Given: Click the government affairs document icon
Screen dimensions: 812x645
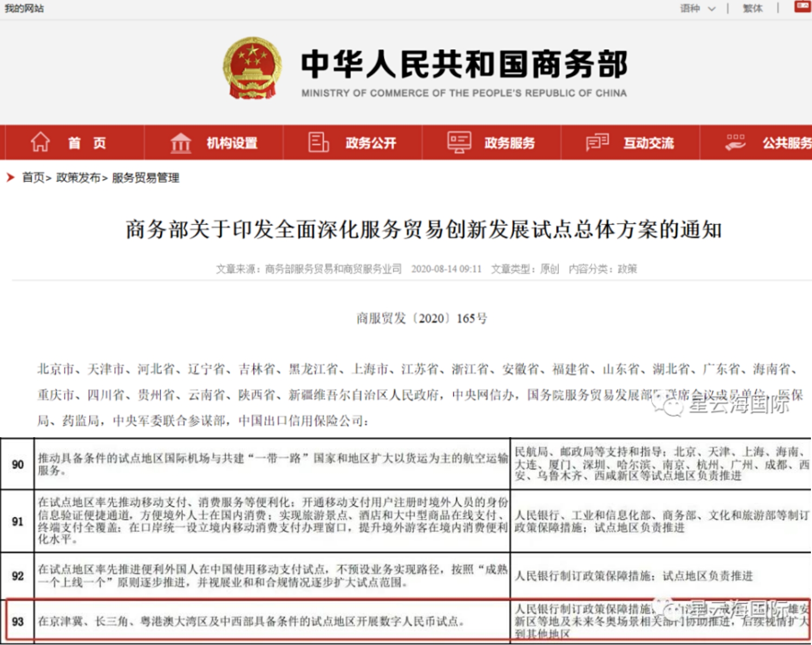Looking at the screenshot, I should tap(318, 142).
